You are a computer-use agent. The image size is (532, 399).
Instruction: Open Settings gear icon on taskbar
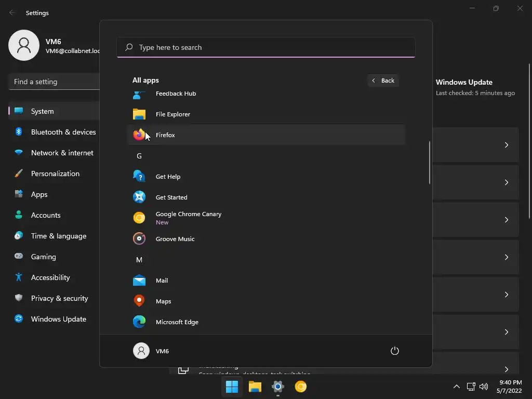click(278, 387)
